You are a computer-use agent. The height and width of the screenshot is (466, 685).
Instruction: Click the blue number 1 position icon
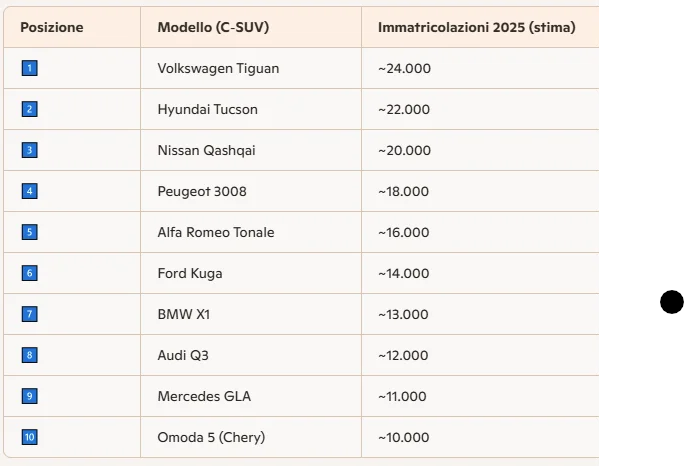tap(29, 68)
